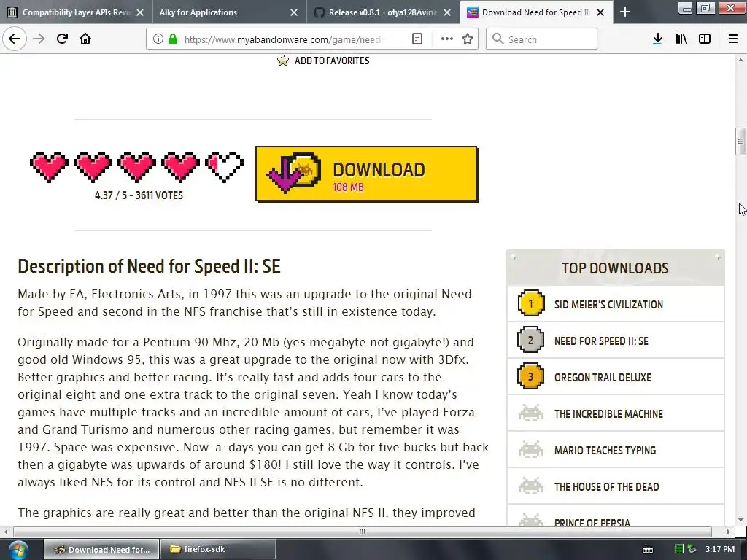Open the Library bookshelf icon
The width and height of the screenshot is (747, 560).
coord(681,39)
